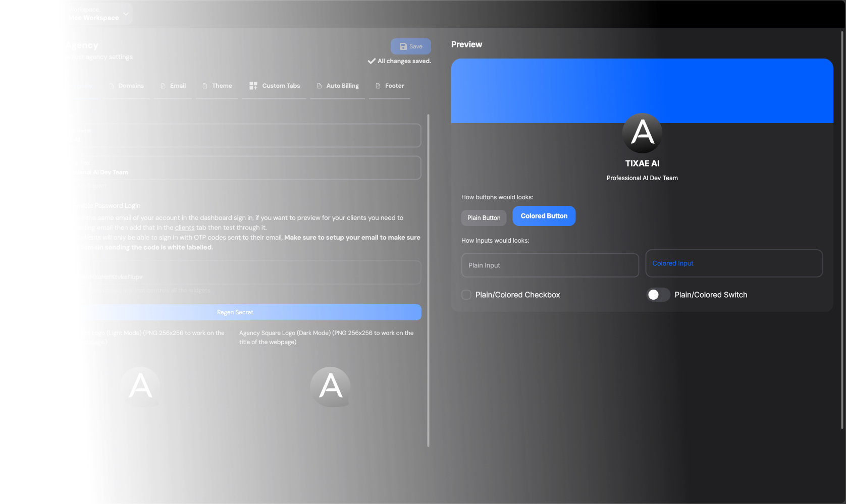Toggle the Plain/Colored Switch
This screenshot has height=504, width=846.
[x=658, y=295]
